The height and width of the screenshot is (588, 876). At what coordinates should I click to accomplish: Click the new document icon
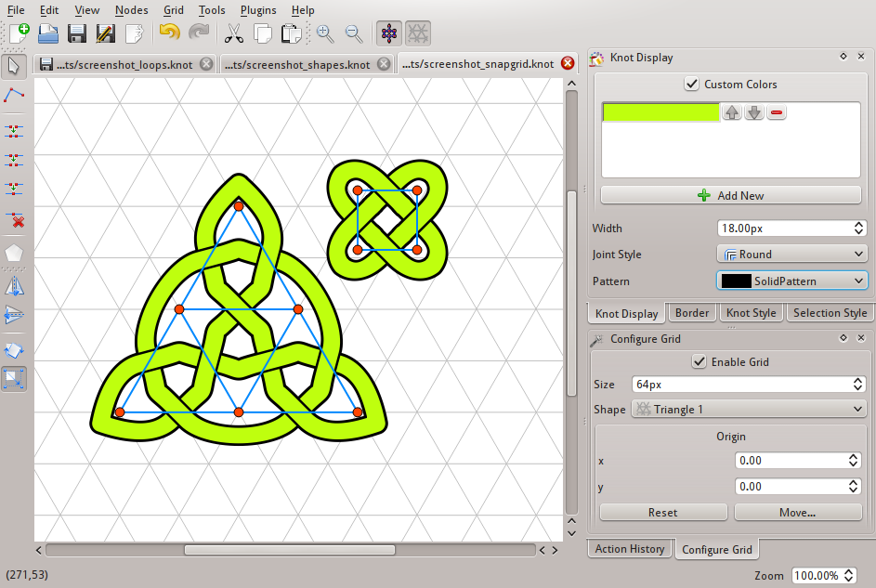pyautogui.click(x=20, y=33)
